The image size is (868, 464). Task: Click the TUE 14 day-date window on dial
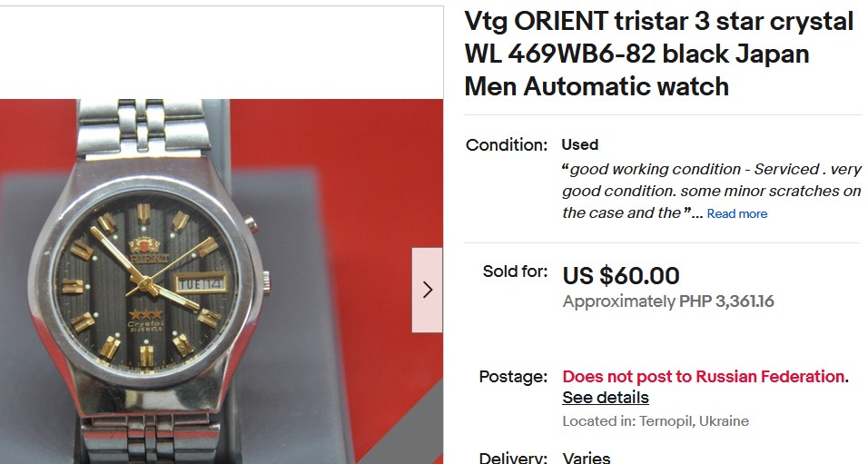tap(201, 283)
